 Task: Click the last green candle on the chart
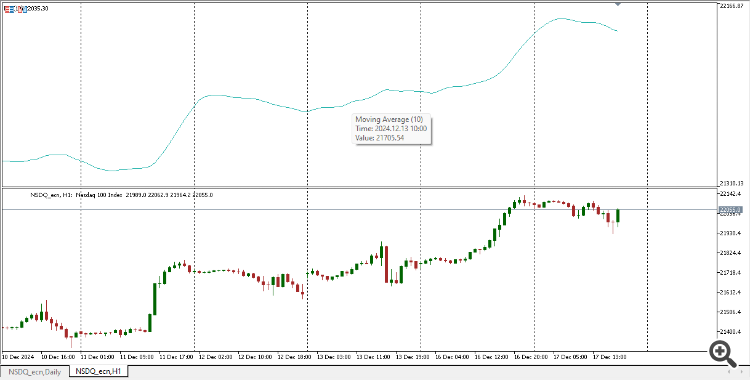click(x=618, y=216)
